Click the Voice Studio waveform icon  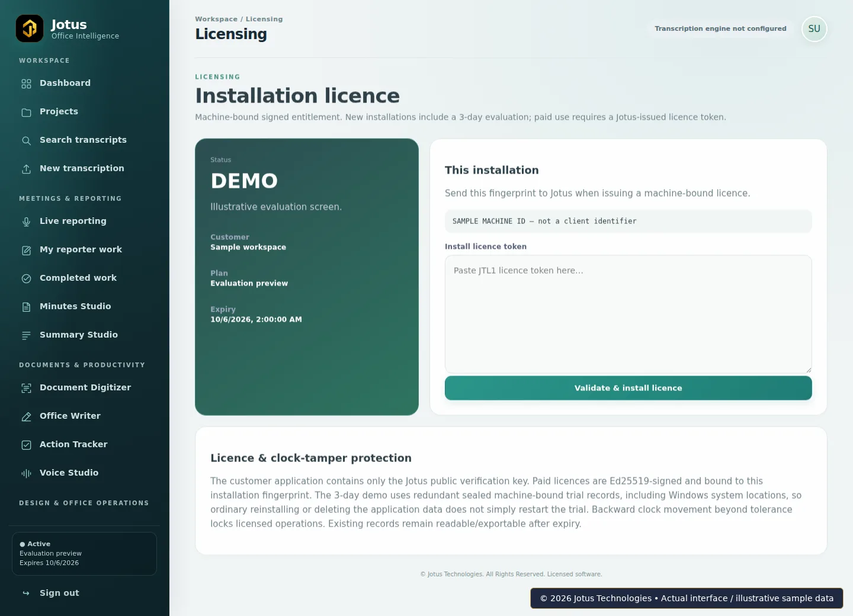pyautogui.click(x=26, y=473)
